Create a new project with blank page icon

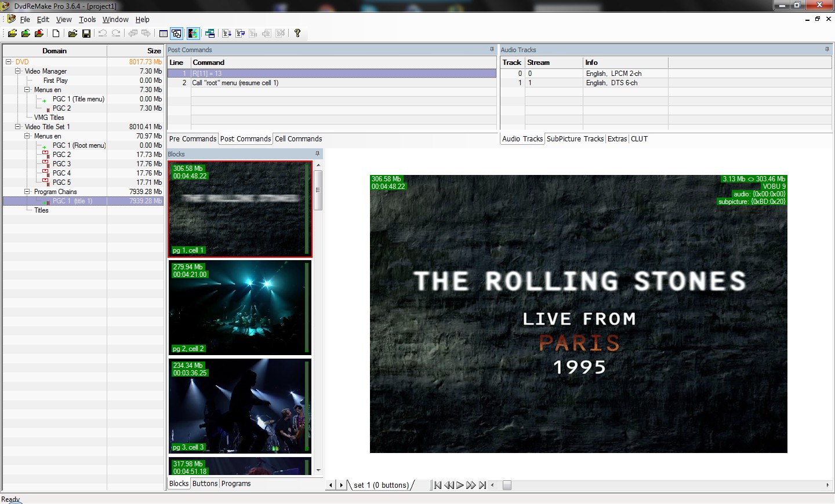[56, 34]
